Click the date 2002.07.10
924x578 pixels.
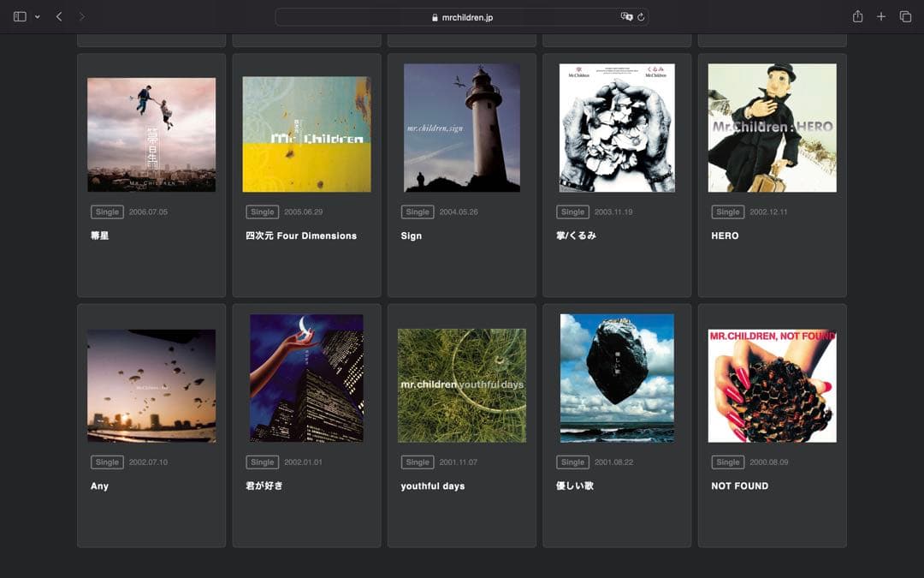coord(148,462)
